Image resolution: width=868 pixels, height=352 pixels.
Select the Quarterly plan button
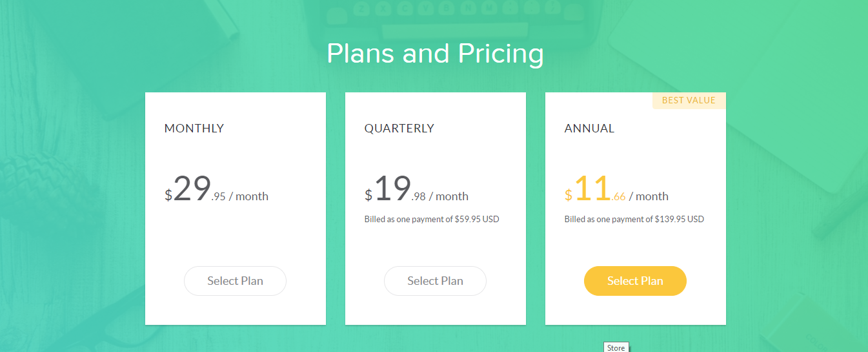click(x=435, y=281)
